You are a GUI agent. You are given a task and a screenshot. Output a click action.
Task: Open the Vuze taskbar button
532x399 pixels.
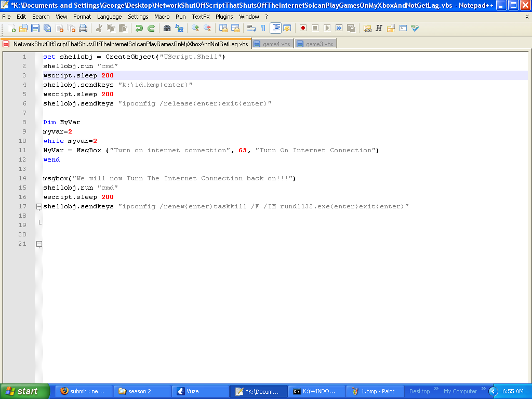click(200, 391)
